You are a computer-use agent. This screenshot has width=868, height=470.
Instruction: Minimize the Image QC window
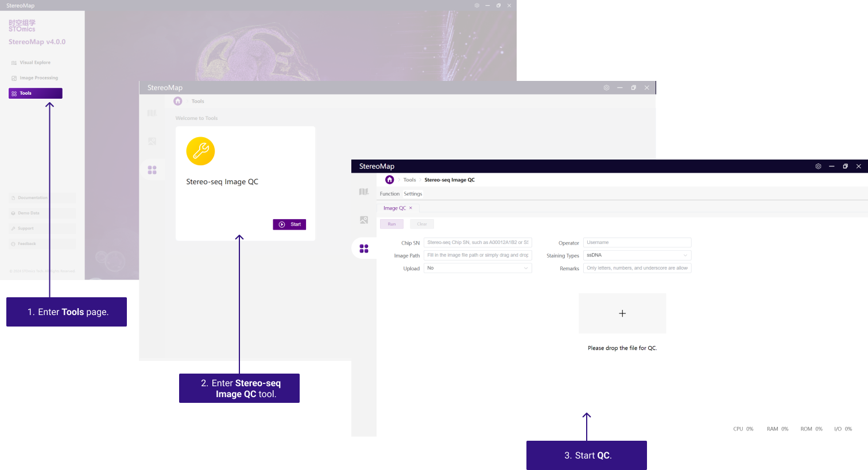click(831, 166)
